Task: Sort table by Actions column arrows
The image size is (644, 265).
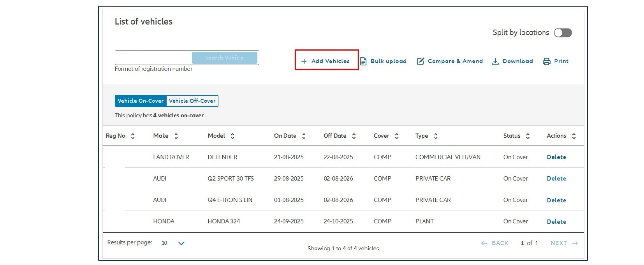Action: [574, 136]
